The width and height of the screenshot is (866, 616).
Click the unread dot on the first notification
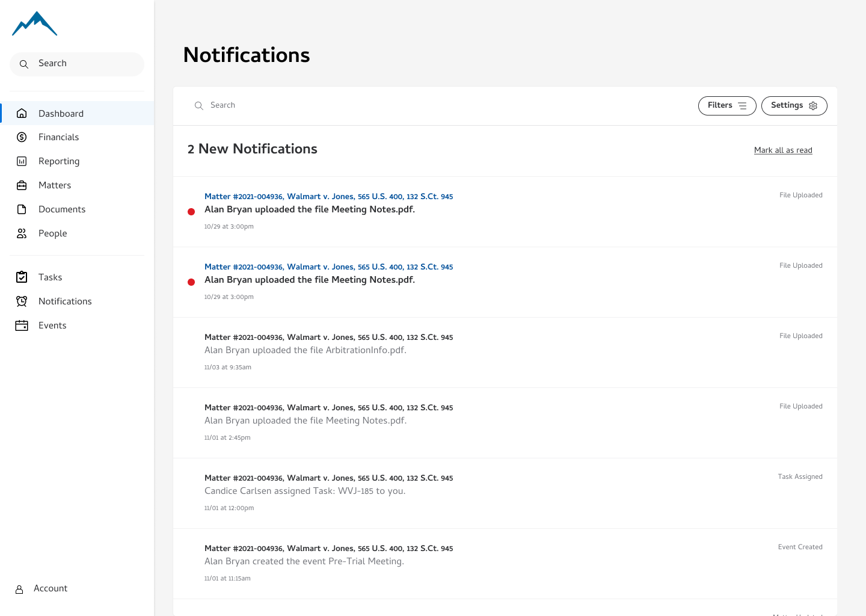191,211
